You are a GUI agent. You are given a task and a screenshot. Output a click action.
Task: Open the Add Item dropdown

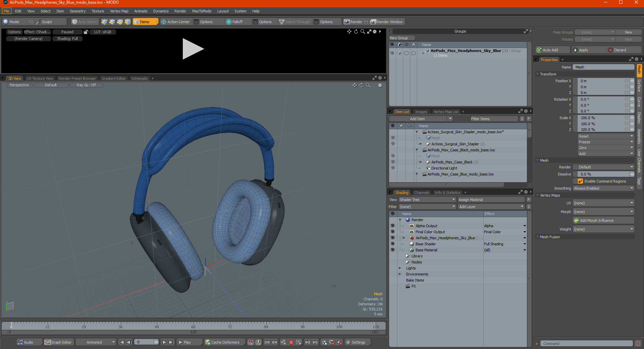421,119
